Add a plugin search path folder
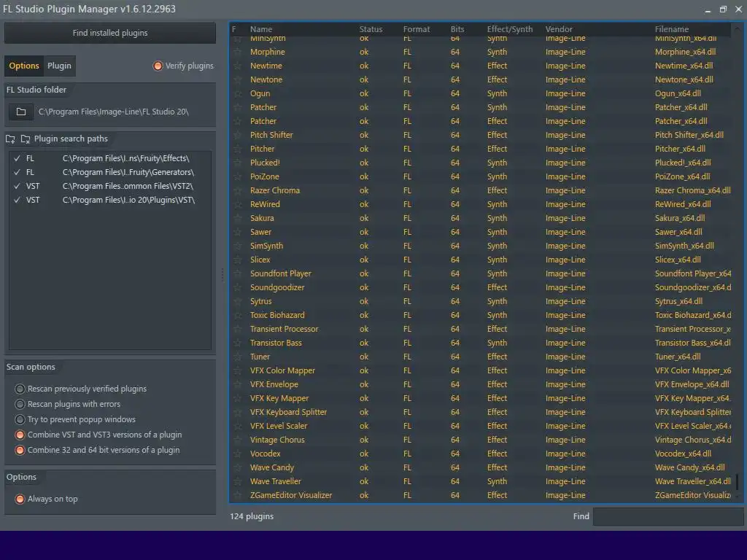747x560 pixels. 10,139
